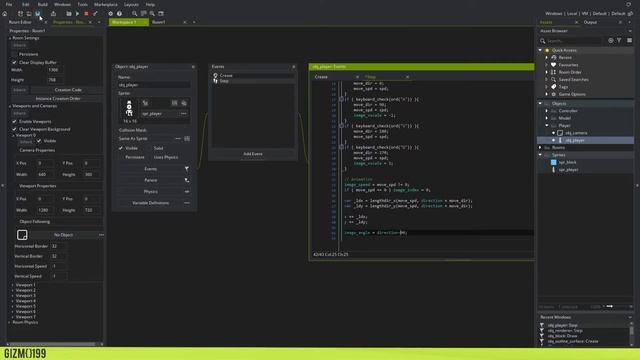Adjust the Asset Browser zoom slider
640x360 pixels.
click(x=610, y=307)
